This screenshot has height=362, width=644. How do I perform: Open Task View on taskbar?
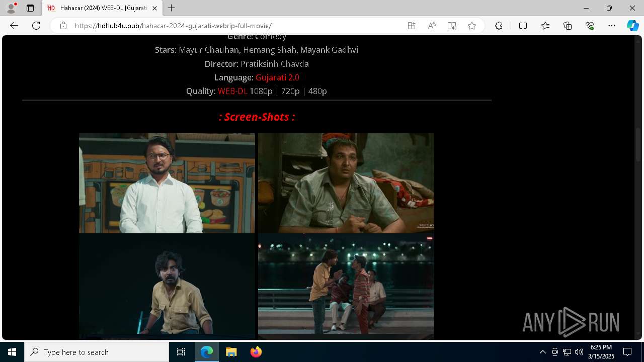pyautogui.click(x=181, y=352)
